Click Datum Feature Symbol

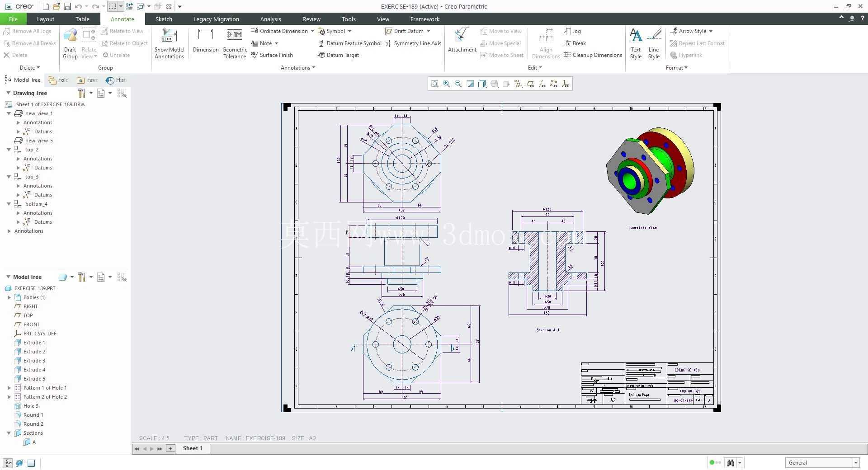(350, 43)
